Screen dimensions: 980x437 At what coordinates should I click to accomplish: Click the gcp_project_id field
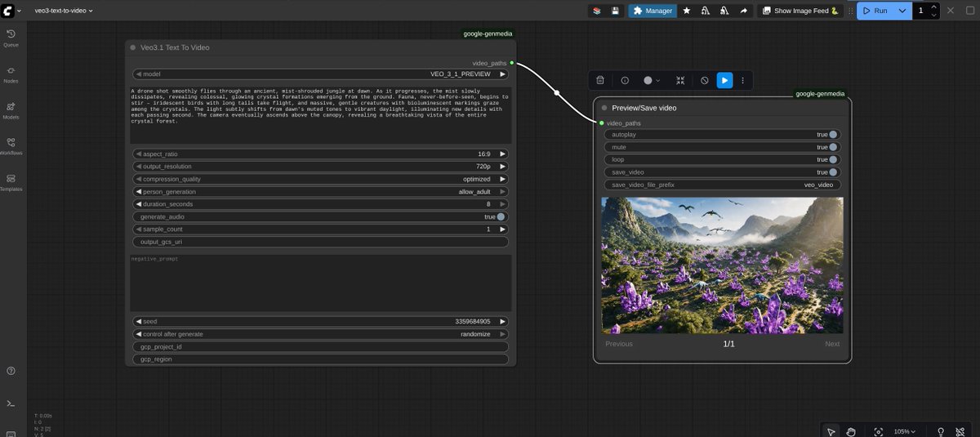coord(320,347)
